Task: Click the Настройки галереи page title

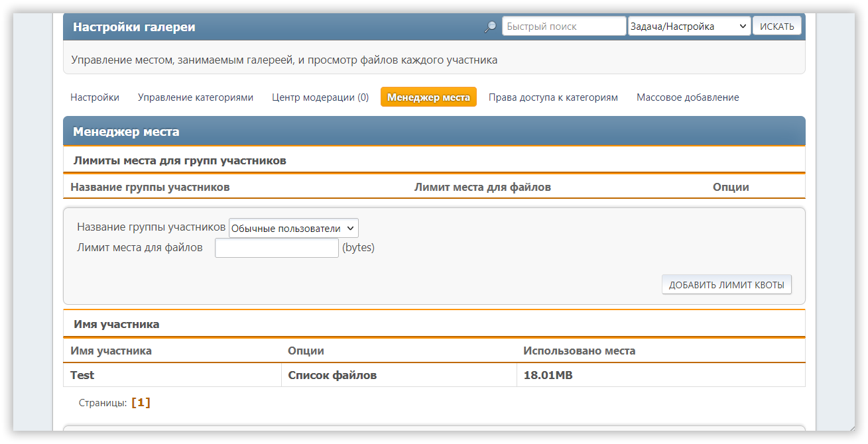Action: pyautogui.click(x=134, y=27)
